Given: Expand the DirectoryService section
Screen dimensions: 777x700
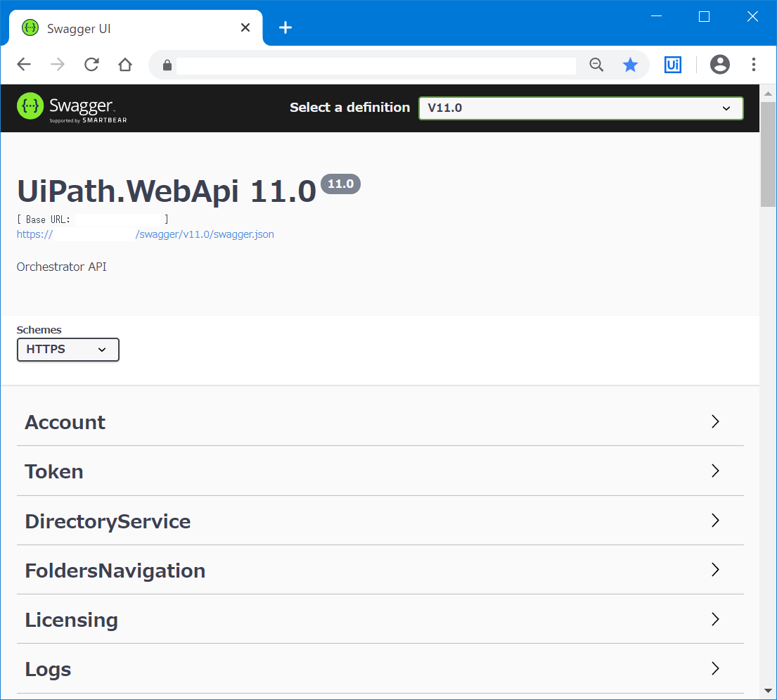Looking at the screenshot, I should [380, 521].
